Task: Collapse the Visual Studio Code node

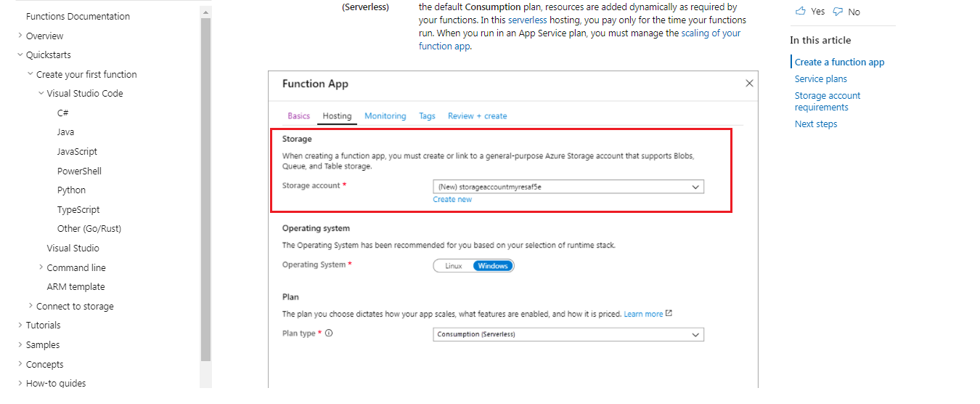Action: [41, 94]
